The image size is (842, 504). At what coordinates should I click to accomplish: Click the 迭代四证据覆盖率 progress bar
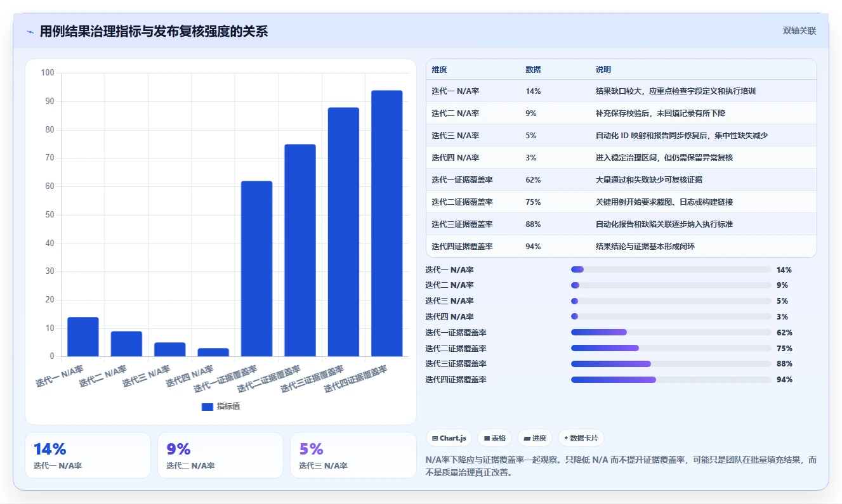tap(671, 380)
